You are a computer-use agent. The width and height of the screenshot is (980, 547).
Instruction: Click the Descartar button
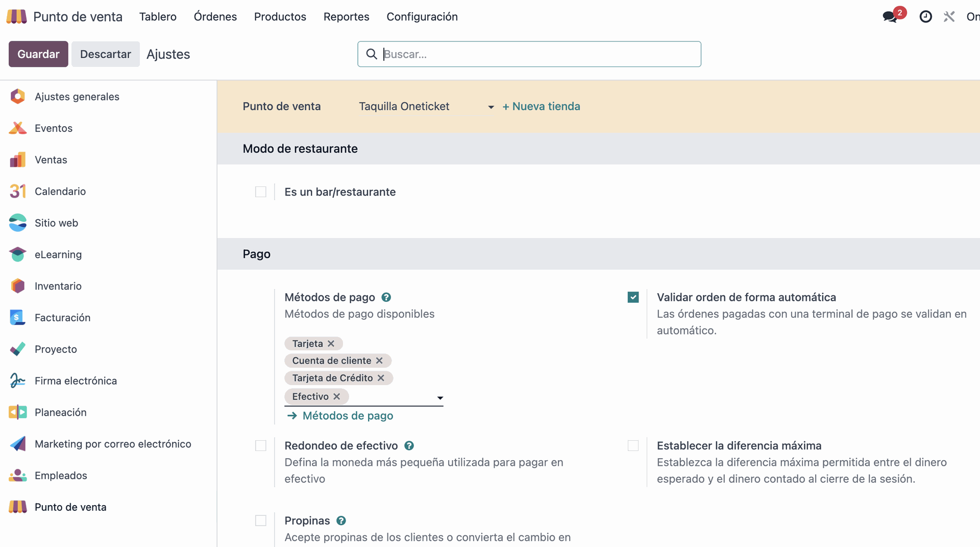point(106,54)
